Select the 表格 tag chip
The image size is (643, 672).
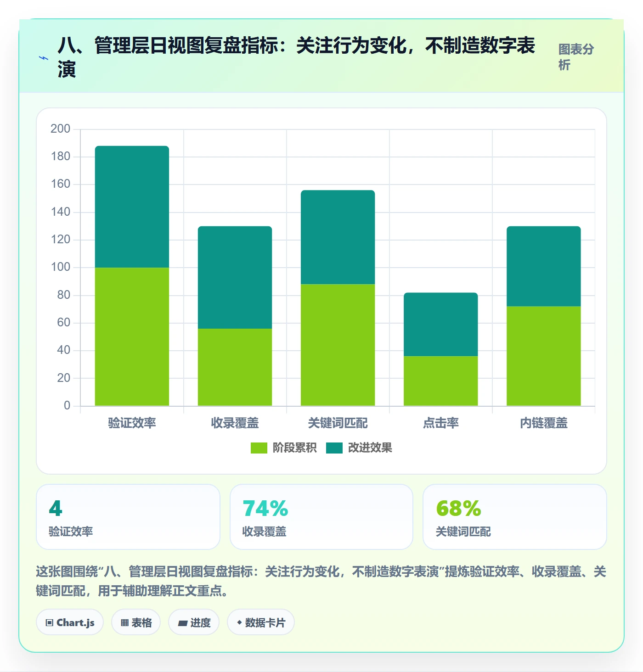pos(136,622)
